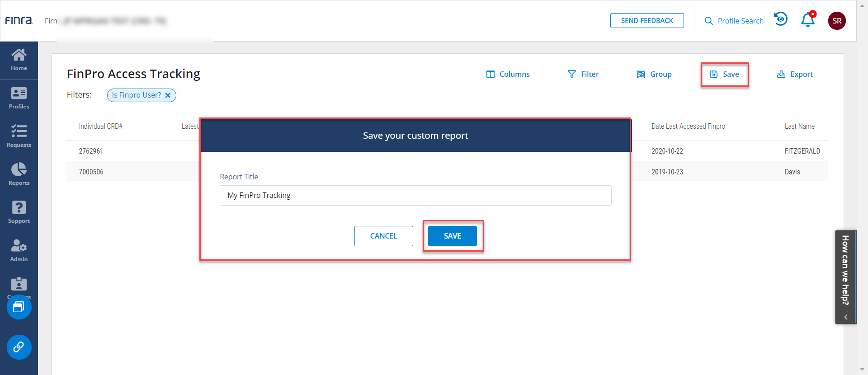Open the SR user profile menu
Screen dimensions: 868x375
click(837, 21)
